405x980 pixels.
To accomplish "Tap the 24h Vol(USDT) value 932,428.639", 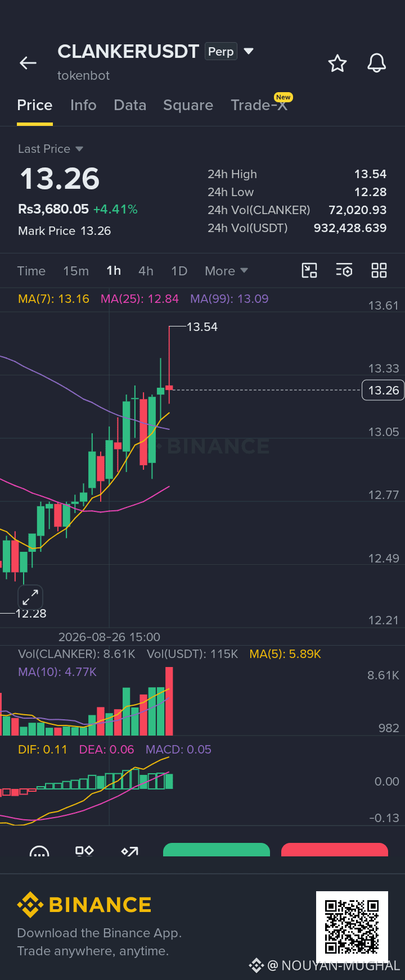I will coord(350,228).
